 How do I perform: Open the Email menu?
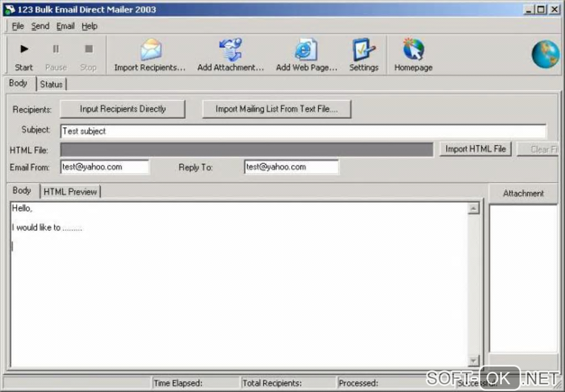[x=65, y=27]
